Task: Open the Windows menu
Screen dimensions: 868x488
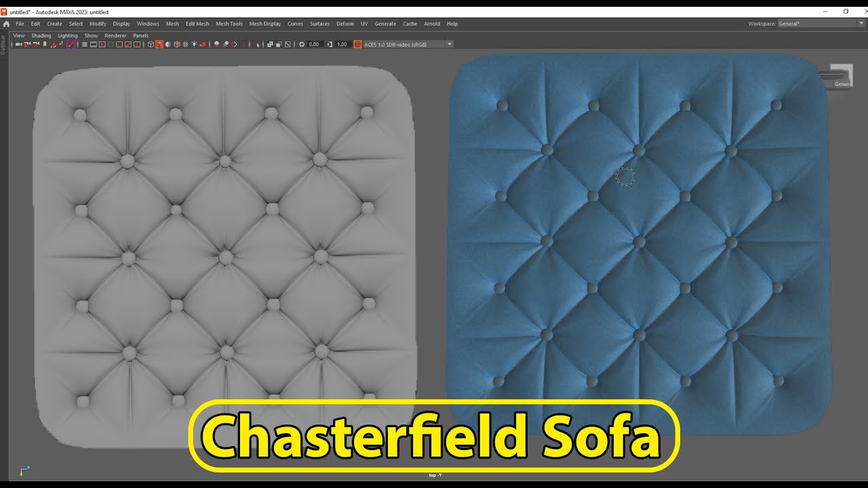Action: pyautogui.click(x=148, y=24)
